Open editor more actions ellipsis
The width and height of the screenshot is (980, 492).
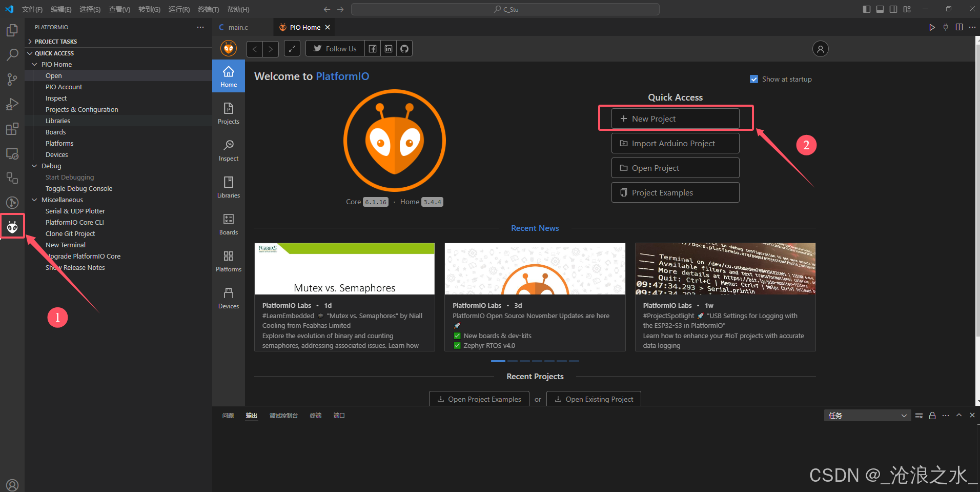point(972,27)
